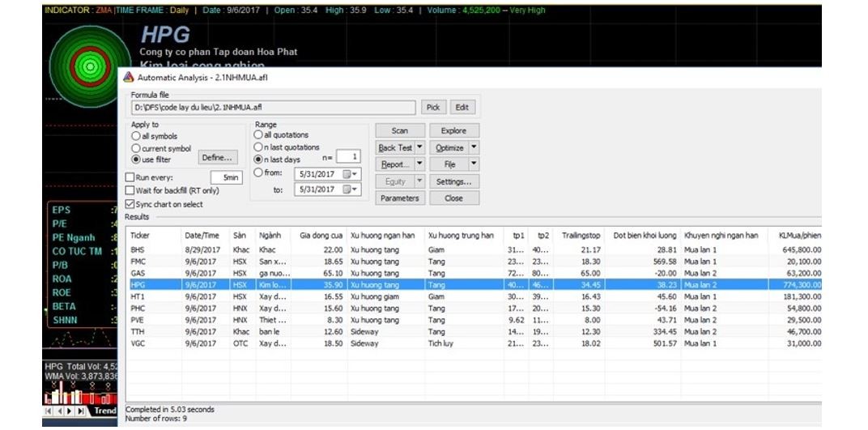Expand the Back Test dropdown arrow
868x430 pixels.
click(420, 147)
